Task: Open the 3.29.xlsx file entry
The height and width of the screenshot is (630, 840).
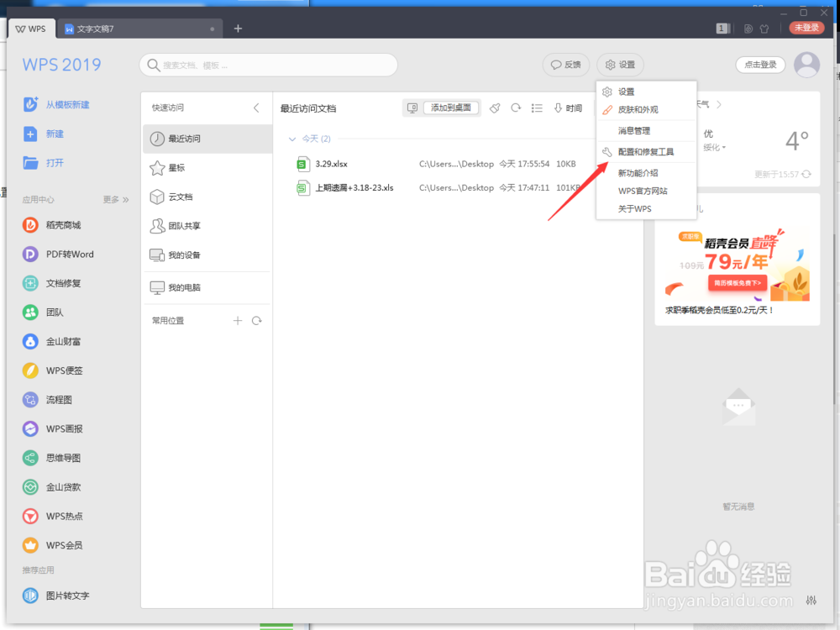Action: pos(436,164)
